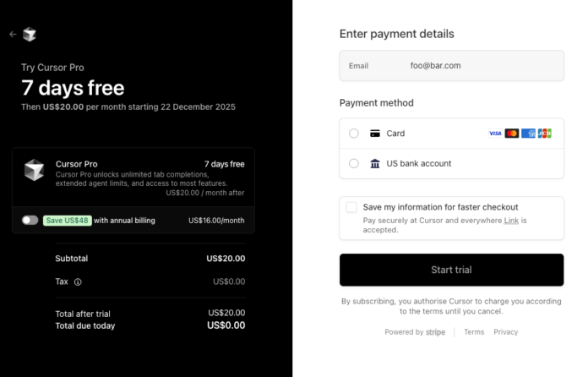This screenshot has height=377, width=588.
Task: Open the Terms link
Action: (474, 332)
